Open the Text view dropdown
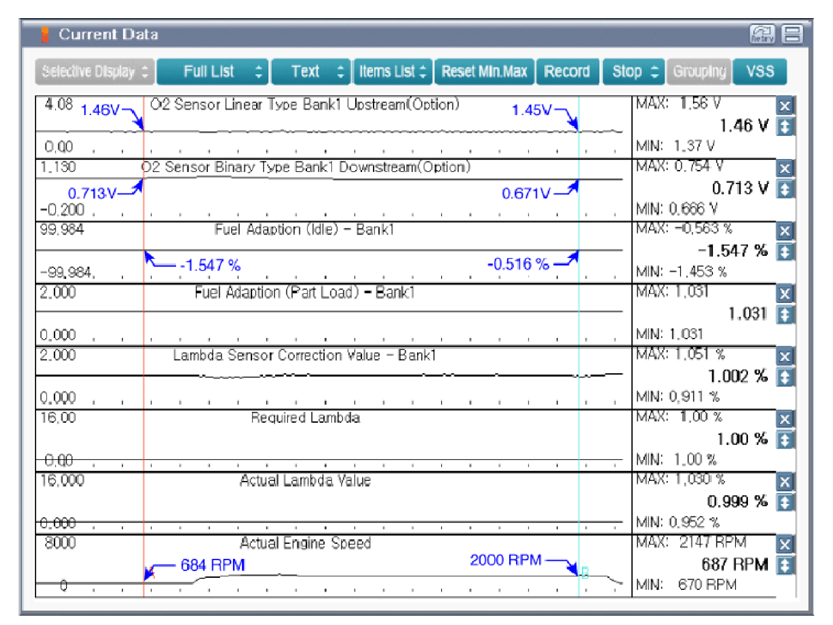The image size is (833, 625). coord(311,72)
